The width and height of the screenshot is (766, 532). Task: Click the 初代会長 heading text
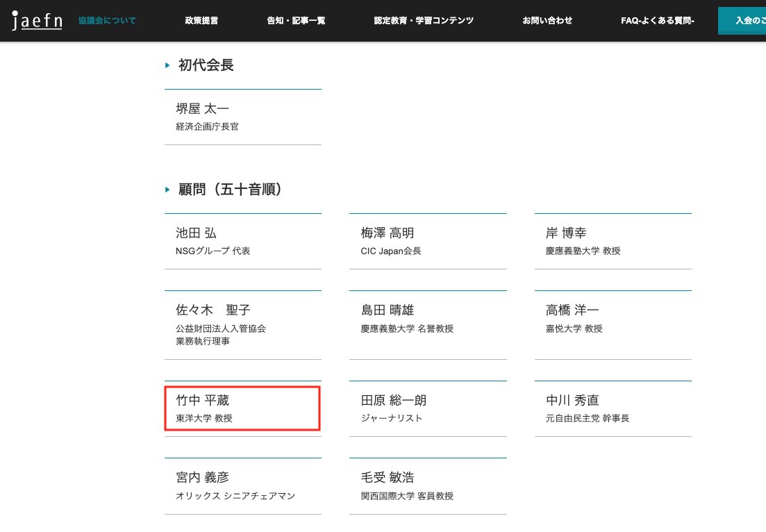[x=206, y=65]
